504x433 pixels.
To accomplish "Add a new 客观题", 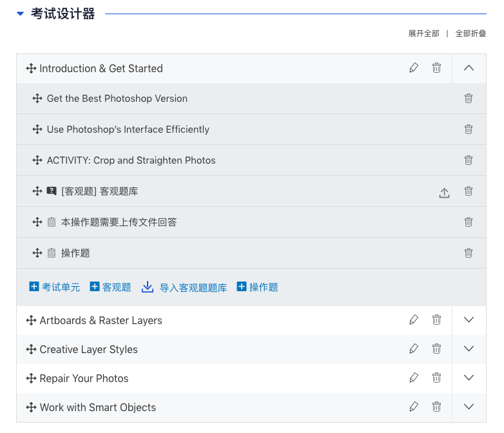I will click(110, 287).
